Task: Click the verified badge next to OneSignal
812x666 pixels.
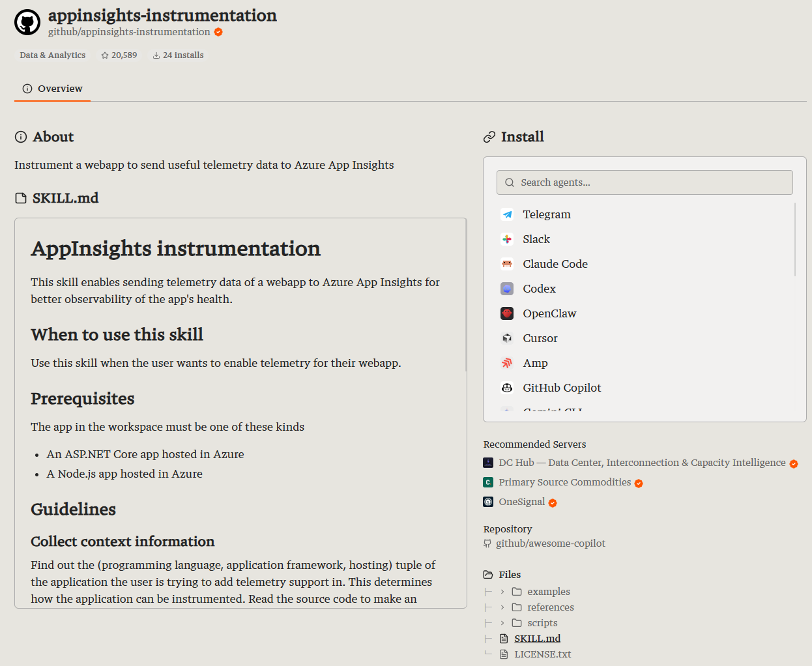Action: coord(553,503)
